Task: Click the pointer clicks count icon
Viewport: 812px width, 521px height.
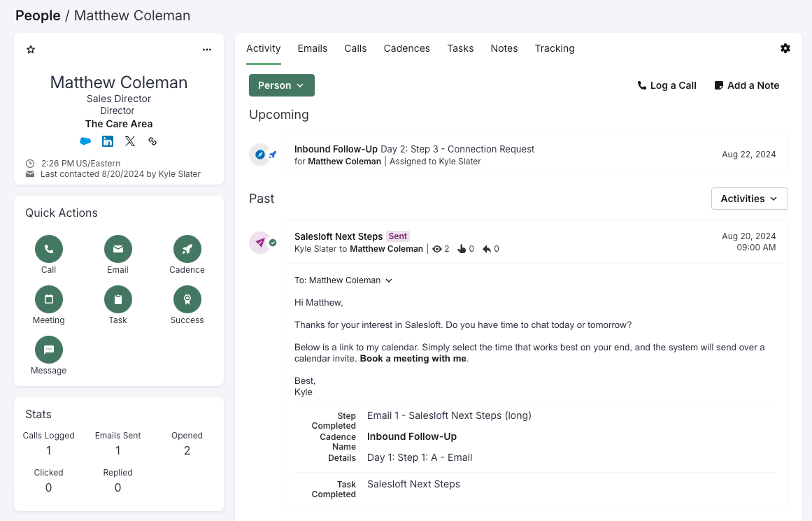Action: [x=462, y=249]
